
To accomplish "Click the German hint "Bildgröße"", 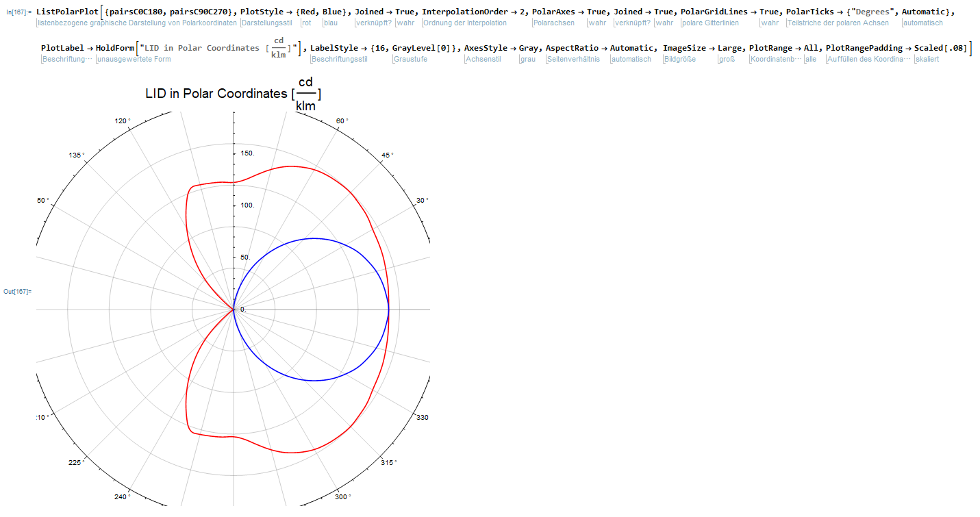I will (679, 59).
